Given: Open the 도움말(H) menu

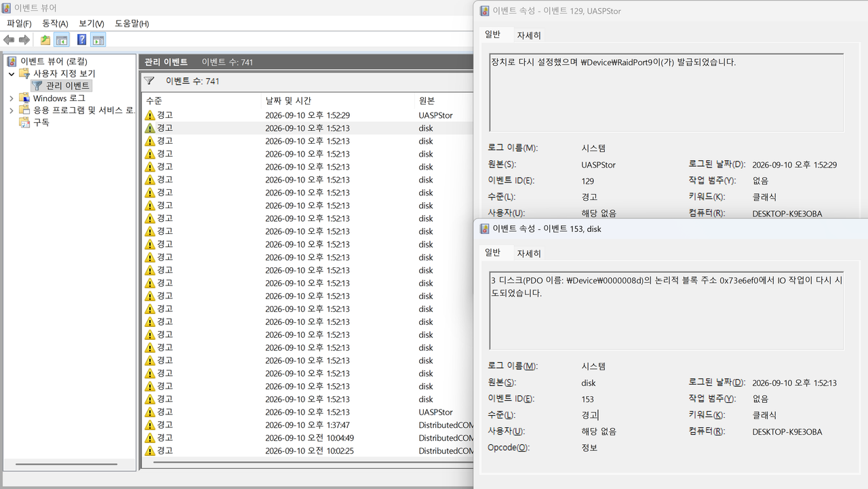Looking at the screenshot, I should (x=132, y=24).
